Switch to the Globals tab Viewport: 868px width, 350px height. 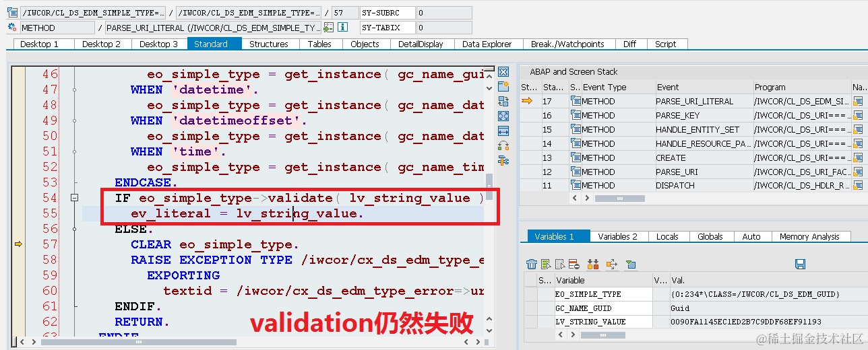[710, 236]
